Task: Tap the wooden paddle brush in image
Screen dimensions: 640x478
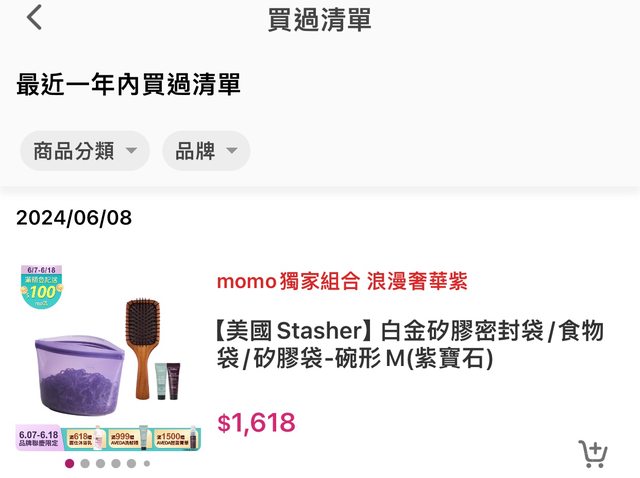Action: tap(142, 349)
